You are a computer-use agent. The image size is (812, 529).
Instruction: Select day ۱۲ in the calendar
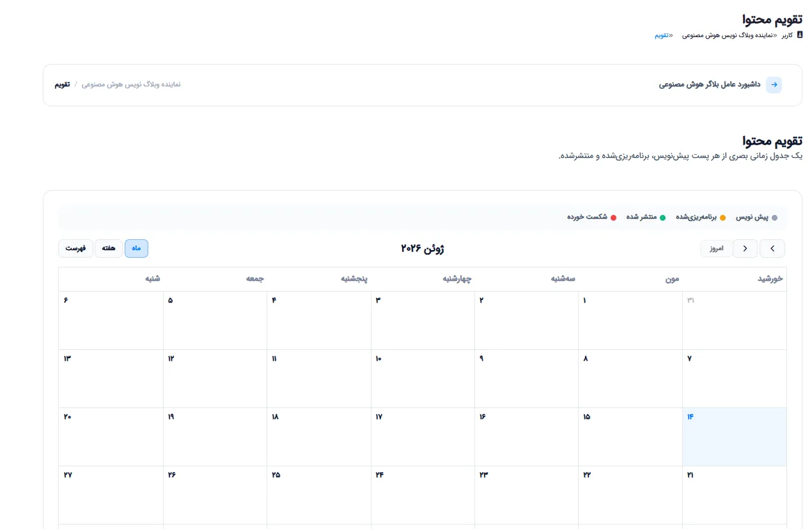[215, 379]
